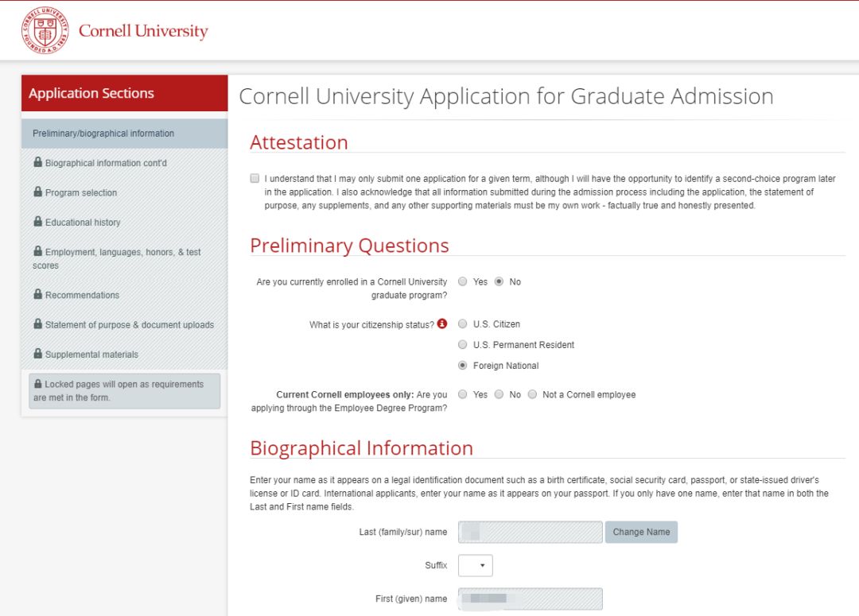
Task: Click the lock icon beside Recommendations
Action: (x=38, y=294)
